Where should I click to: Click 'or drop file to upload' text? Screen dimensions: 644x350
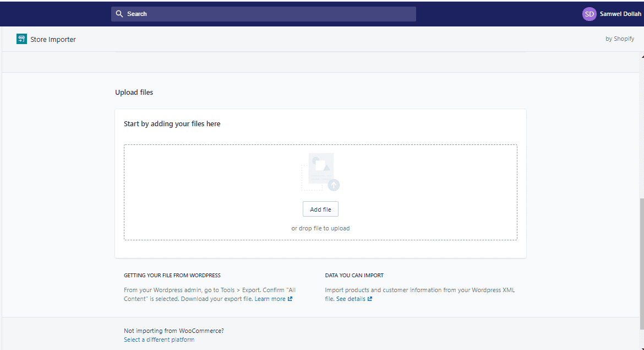coord(320,228)
